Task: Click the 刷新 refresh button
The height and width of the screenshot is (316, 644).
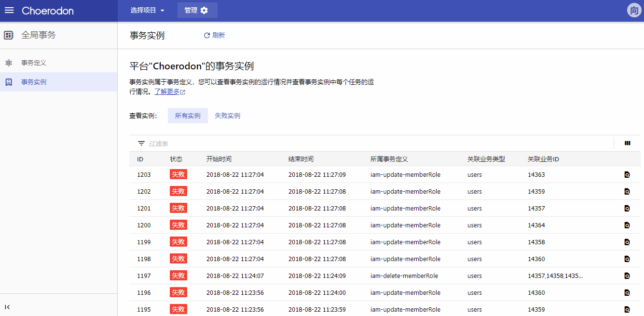Action: coord(214,35)
